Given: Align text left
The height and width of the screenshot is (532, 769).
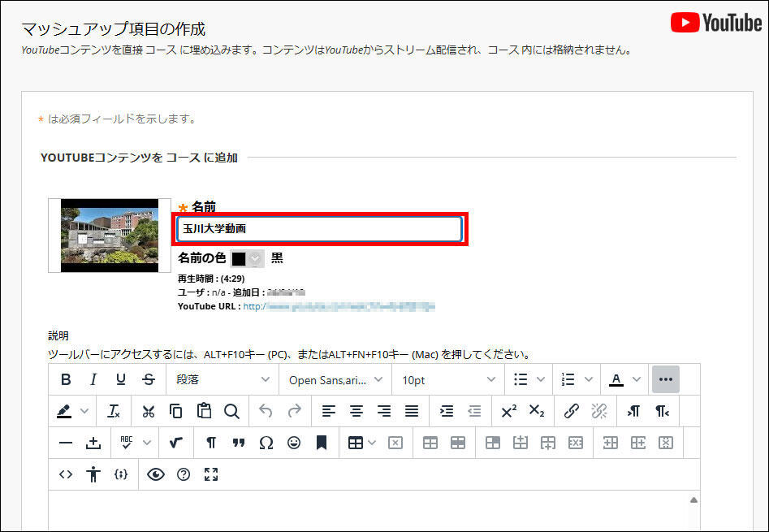Looking at the screenshot, I should pos(329,411).
